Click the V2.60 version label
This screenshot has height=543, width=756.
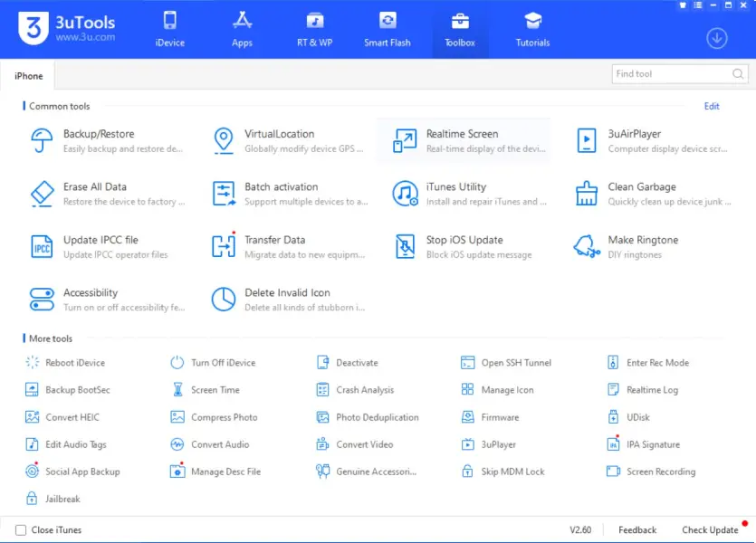tap(580, 530)
